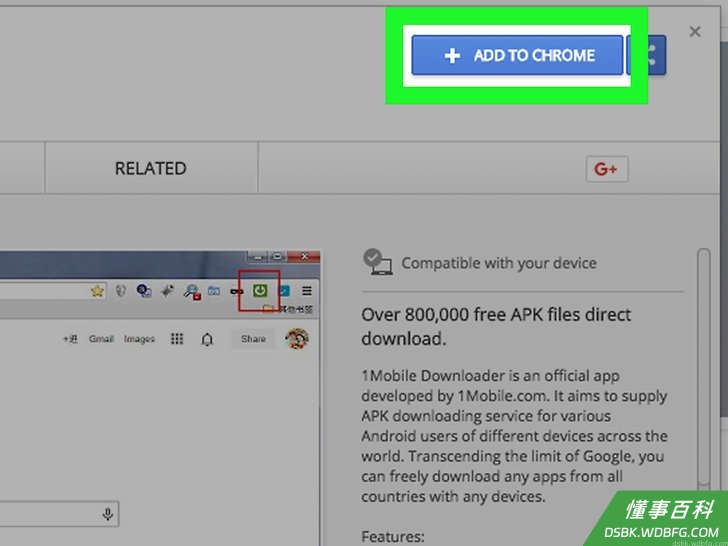Click the Share button in the screenshot
Image resolution: width=728 pixels, height=546 pixels.
253,339
